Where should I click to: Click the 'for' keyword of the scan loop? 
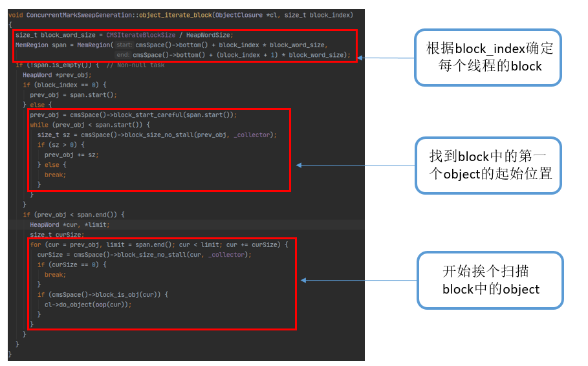pos(36,245)
